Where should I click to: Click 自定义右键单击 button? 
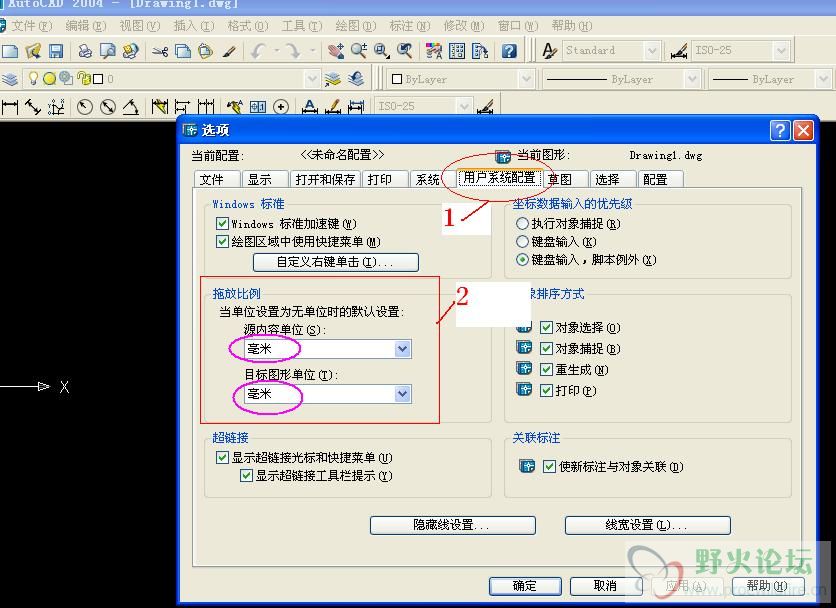(x=335, y=262)
